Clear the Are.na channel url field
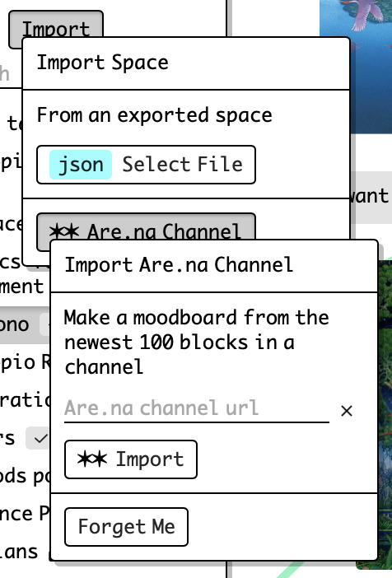The image size is (392, 578). pyautogui.click(x=347, y=411)
